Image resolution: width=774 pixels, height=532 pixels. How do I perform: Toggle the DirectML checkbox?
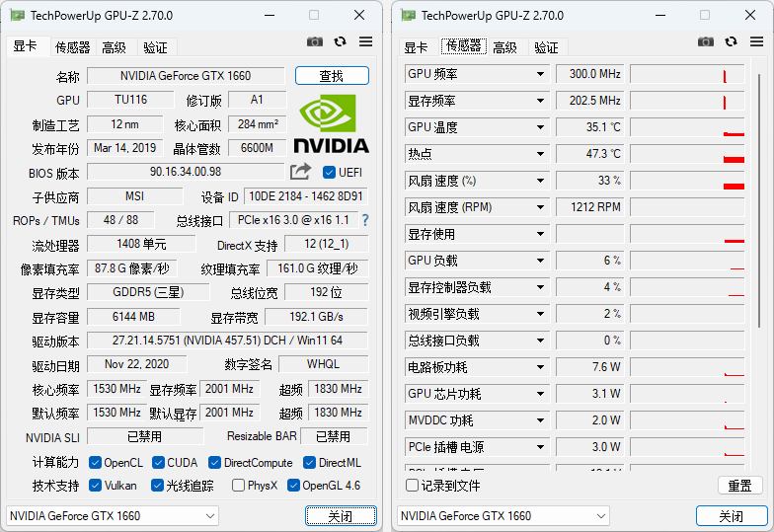point(310,462)
